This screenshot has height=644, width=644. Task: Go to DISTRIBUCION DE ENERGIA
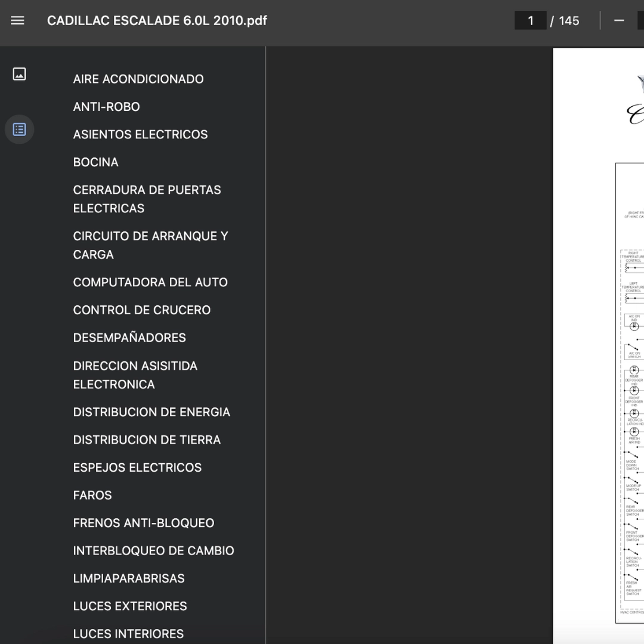click(x=151, y=412)
